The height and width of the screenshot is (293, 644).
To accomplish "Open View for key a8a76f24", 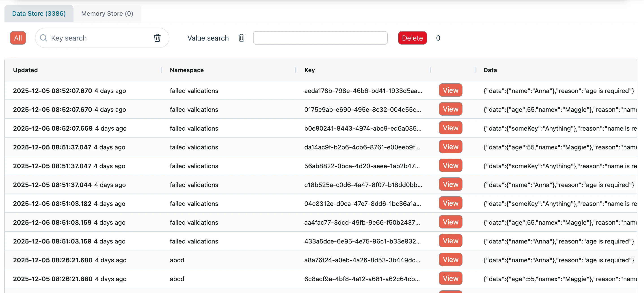I will pos(450,260).
